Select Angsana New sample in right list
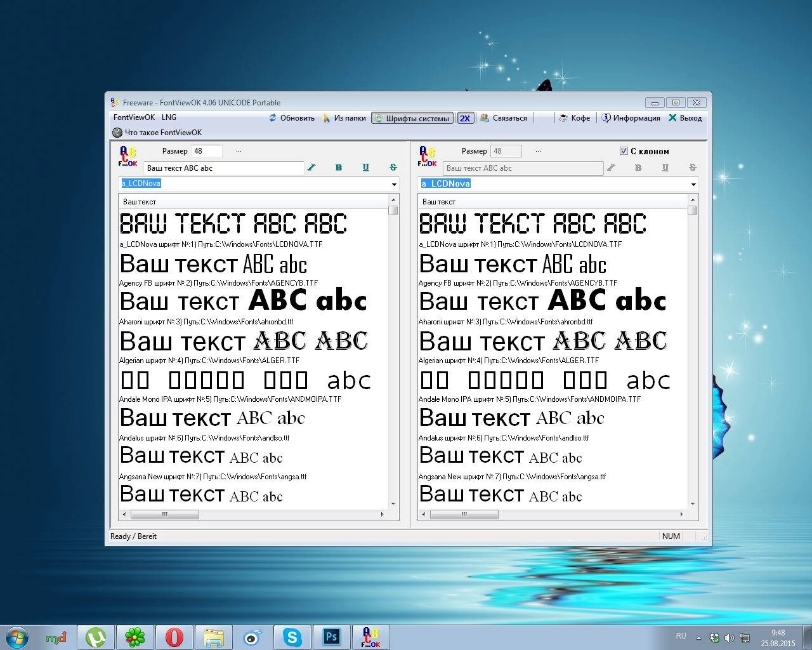This screenshot has width=812, height=650. [x=501, y=457]
